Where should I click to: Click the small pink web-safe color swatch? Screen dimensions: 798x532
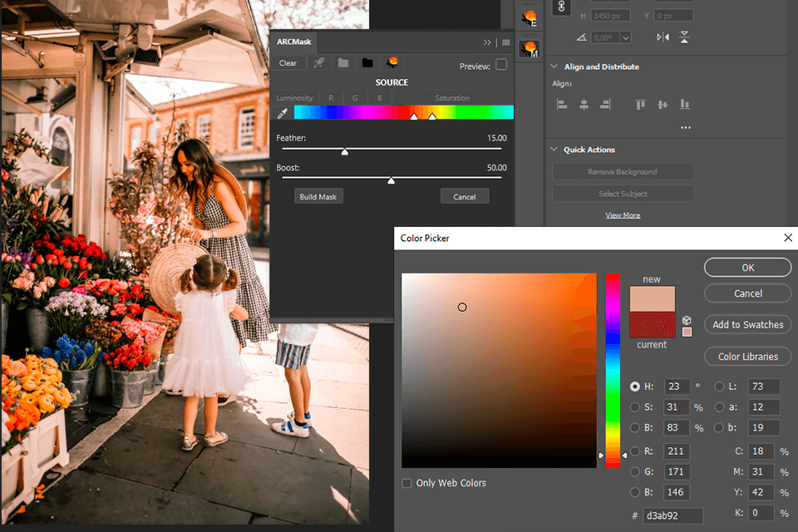coord(687,332)
